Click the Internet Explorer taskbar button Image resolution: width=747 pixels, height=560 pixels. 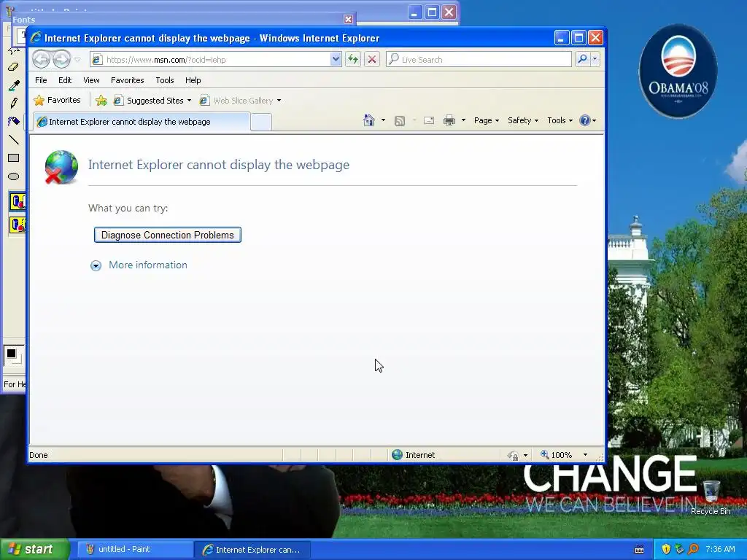point(252,550)
